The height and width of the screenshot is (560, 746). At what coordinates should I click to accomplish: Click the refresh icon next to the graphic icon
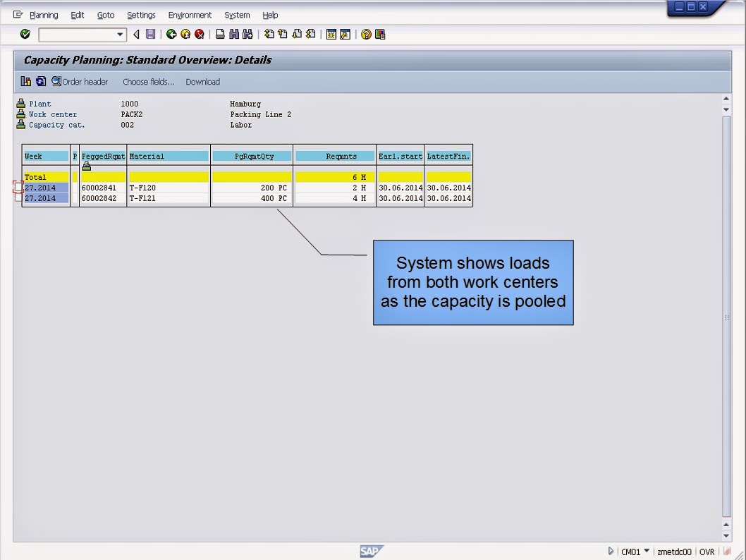click(40, 81)
